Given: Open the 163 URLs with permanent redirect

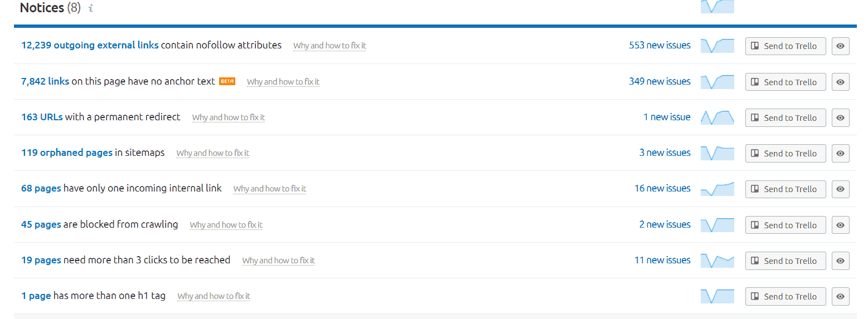Looking at the screenshot, I should (x=42, y=117).
